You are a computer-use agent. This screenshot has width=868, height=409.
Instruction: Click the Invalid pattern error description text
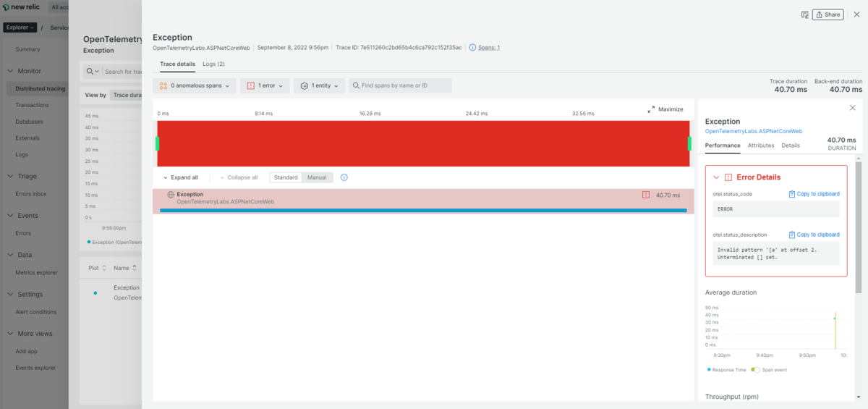[x=767, y=253]
